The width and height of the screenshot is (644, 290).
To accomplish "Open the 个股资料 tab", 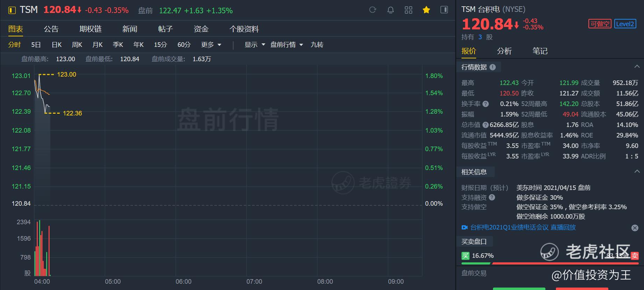I will point(244,29).
